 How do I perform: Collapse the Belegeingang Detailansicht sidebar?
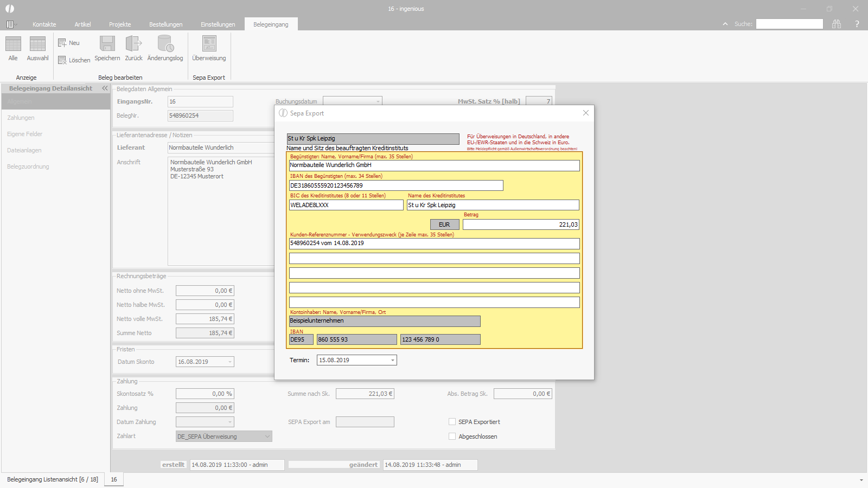105,88
